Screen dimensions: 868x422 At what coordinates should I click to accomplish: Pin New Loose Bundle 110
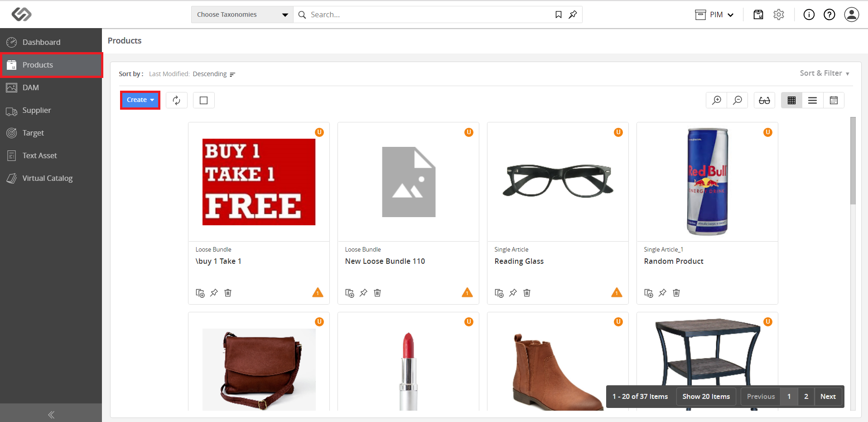click(363, 293)
